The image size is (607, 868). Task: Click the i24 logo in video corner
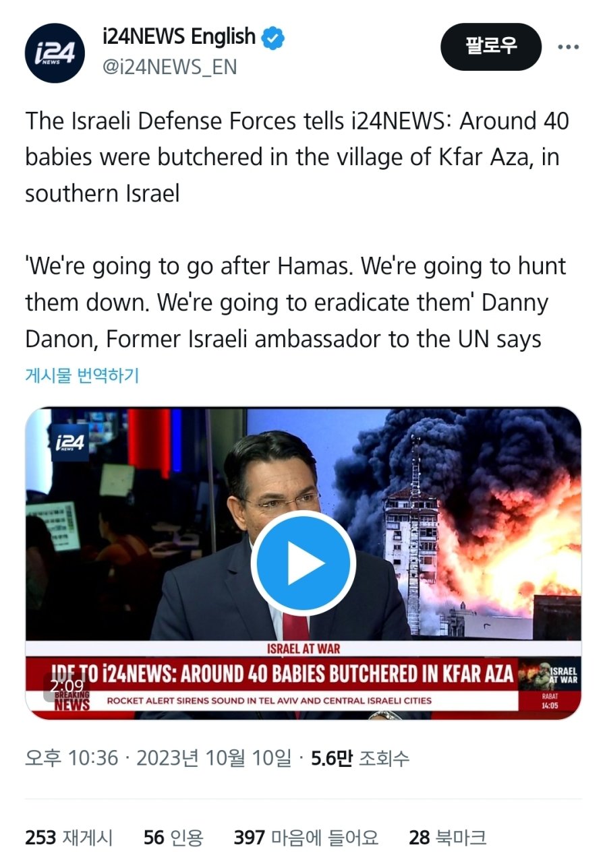[69, 443]
